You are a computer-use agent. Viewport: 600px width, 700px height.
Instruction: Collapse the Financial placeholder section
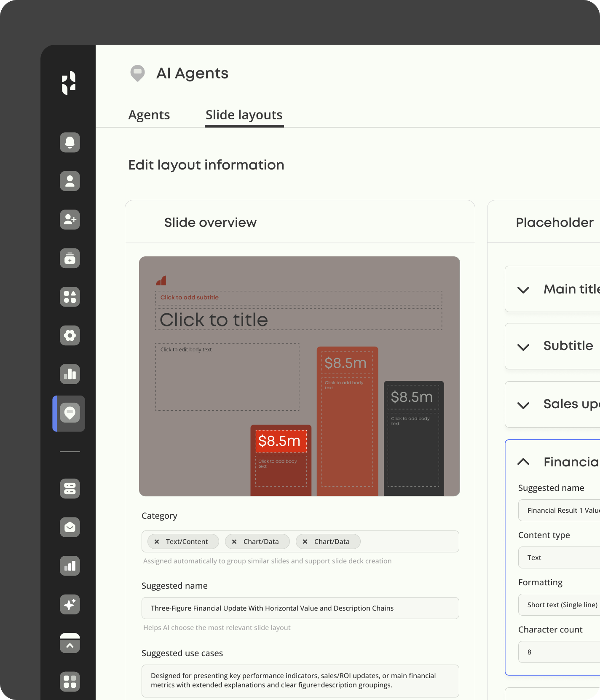(523, 462)
